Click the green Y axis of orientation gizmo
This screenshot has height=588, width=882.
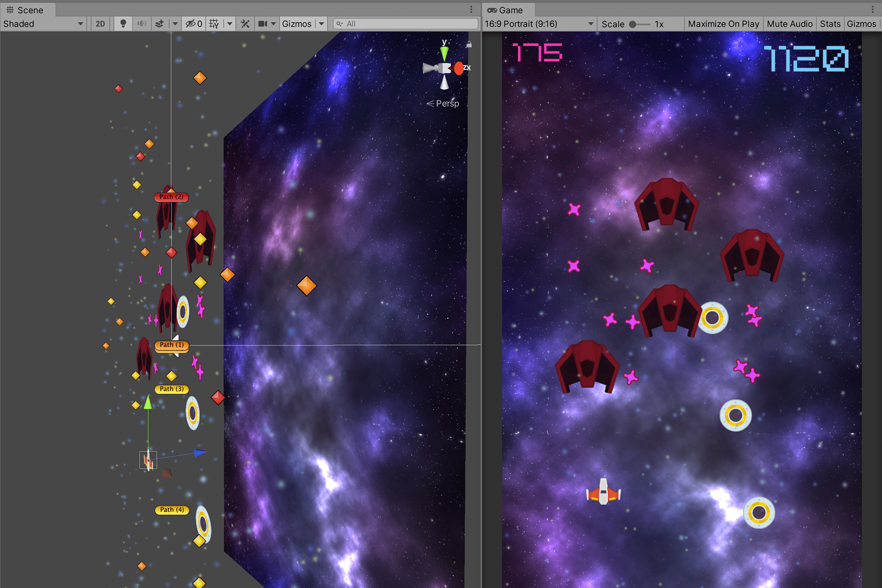click(444, 53)
